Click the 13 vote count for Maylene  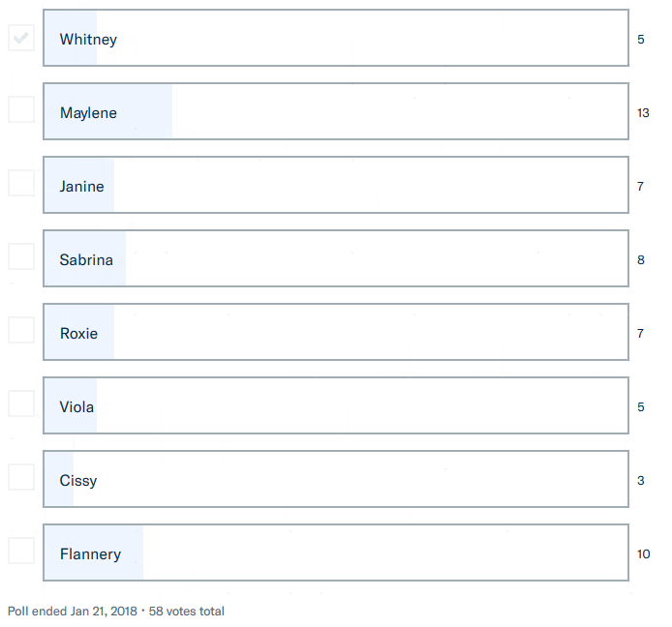tap(643, 113)
